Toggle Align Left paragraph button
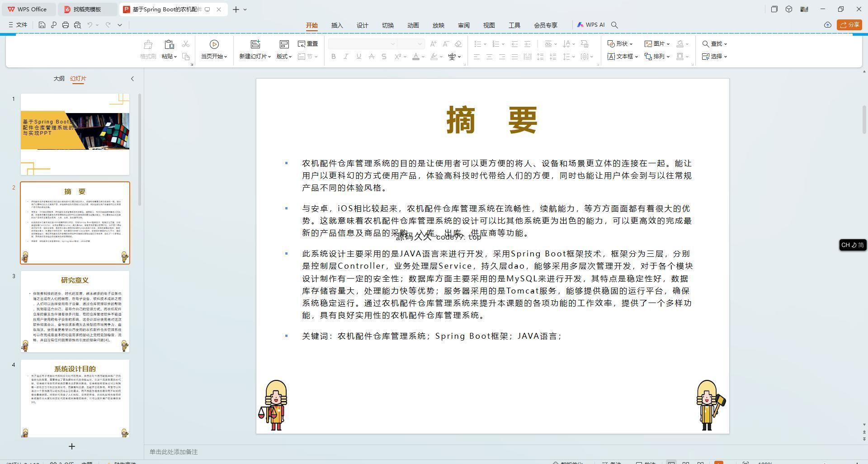The height and width of the screenshot is (464, 868). [x=476, y=57]
